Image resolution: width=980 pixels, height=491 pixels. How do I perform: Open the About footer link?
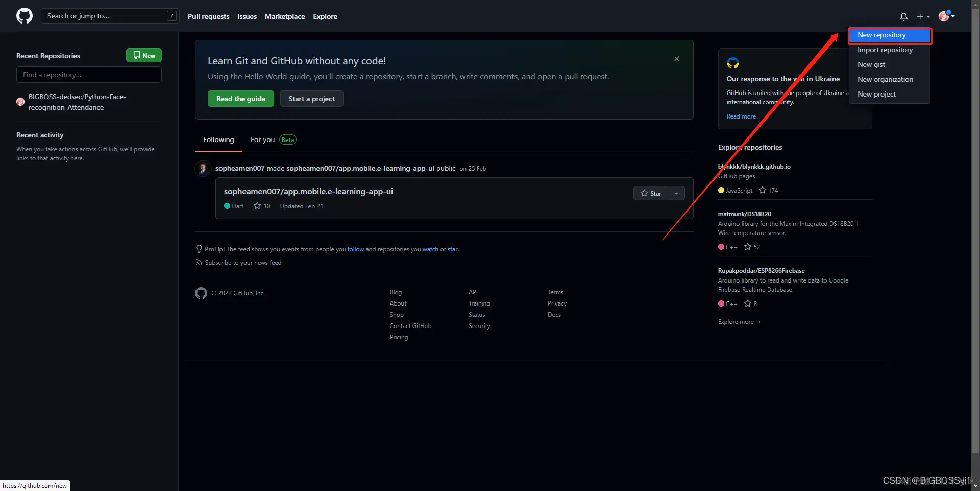pyautogui.click(x=398, y=303)
